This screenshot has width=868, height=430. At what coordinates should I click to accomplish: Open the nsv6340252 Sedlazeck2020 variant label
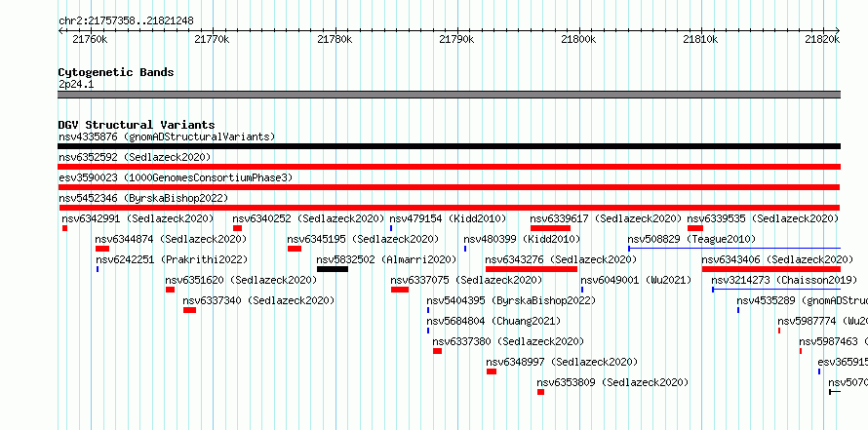coord(308,218)
